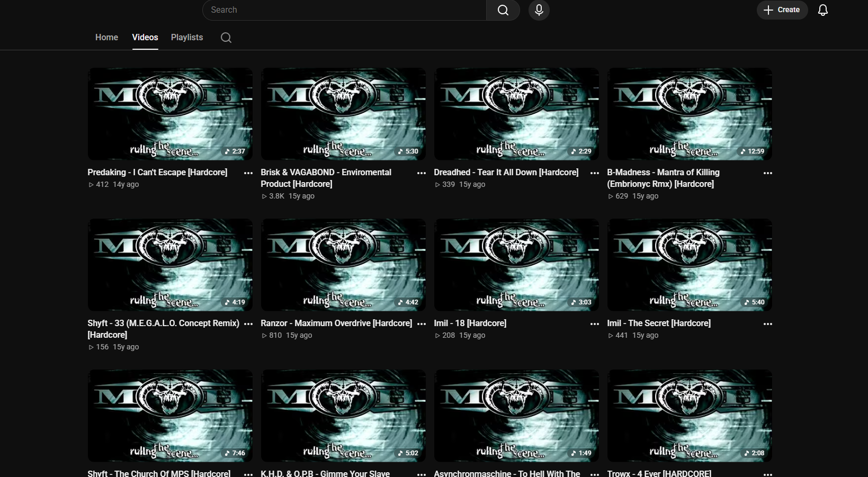Switch to the Home tab
This screenshot has width=868, height=477.
(x=106, y=38)
